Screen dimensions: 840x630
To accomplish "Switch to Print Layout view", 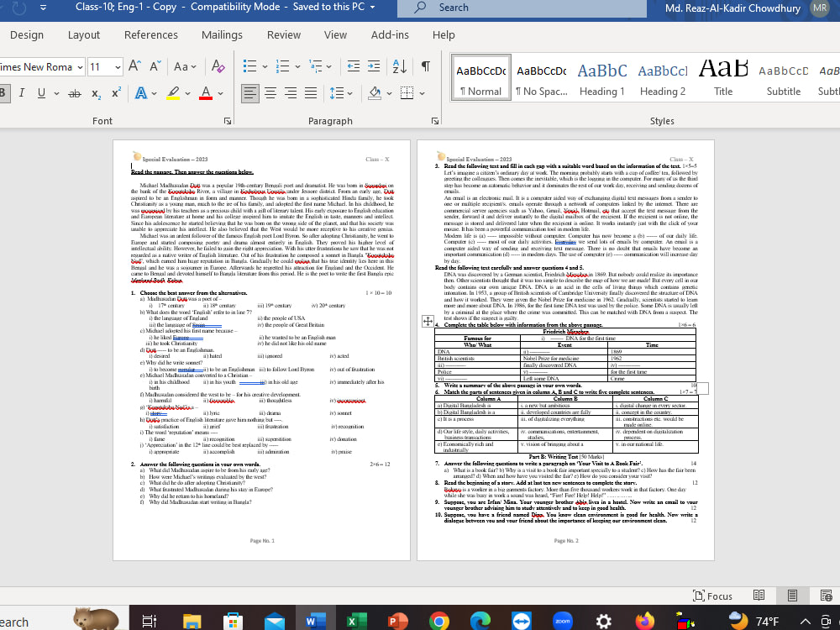I will [792, 596].
